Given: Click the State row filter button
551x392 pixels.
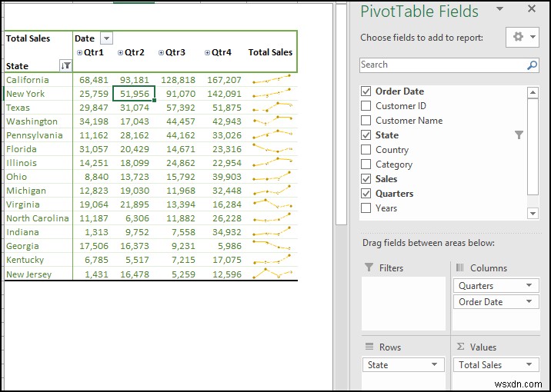Looking at the screenshot, I should pos(65,66).
